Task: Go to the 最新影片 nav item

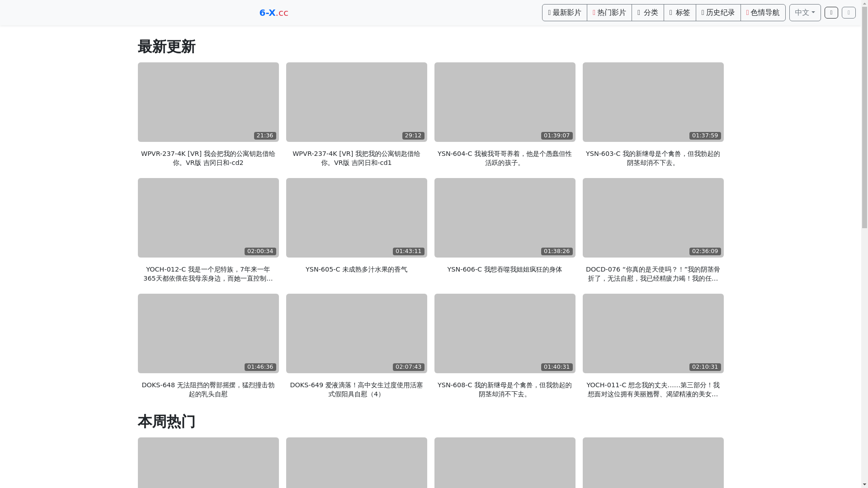Action: point(564,13)
